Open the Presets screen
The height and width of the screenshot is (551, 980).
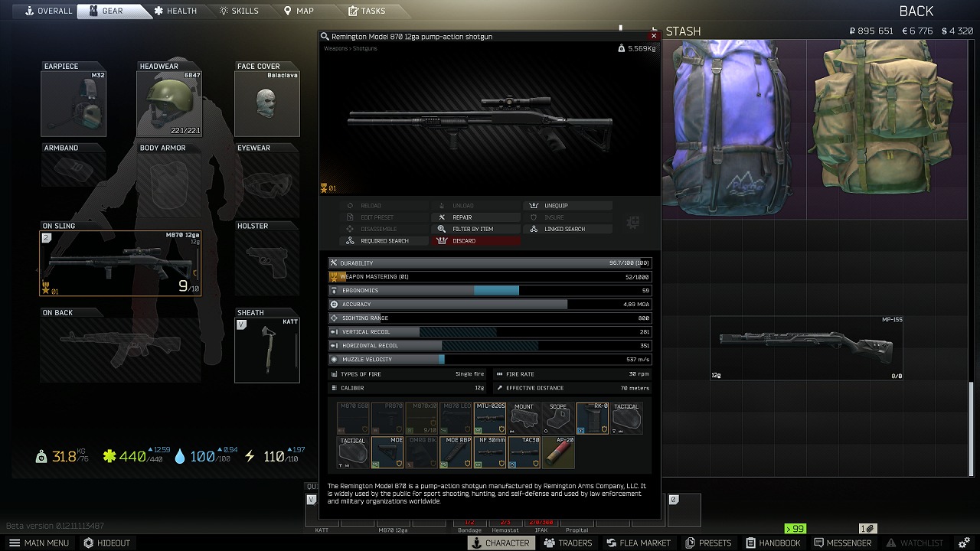(x=709, y=543)
